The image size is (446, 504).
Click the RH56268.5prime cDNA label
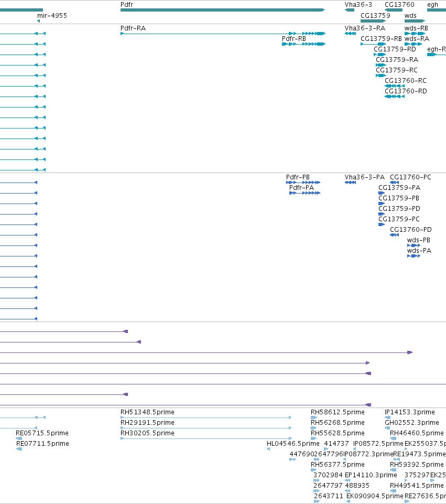338,422
